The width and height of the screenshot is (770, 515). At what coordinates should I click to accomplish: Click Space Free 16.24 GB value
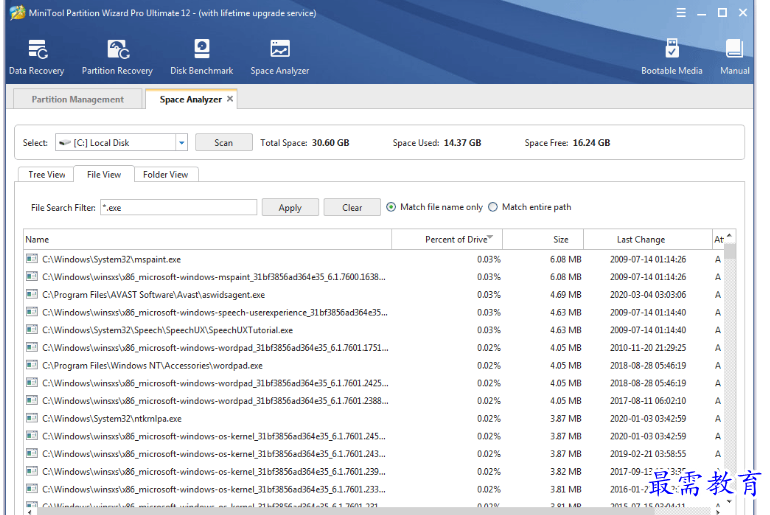tap(591, 143)
